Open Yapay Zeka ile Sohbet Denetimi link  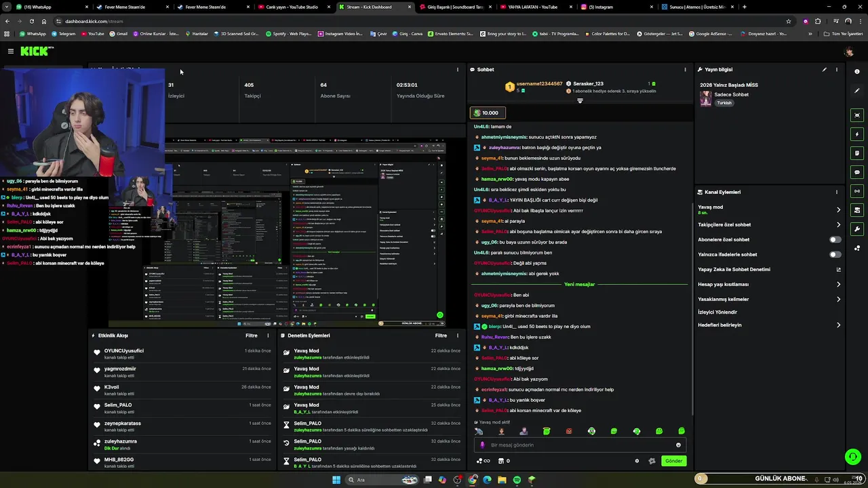[x=769, y=269]
